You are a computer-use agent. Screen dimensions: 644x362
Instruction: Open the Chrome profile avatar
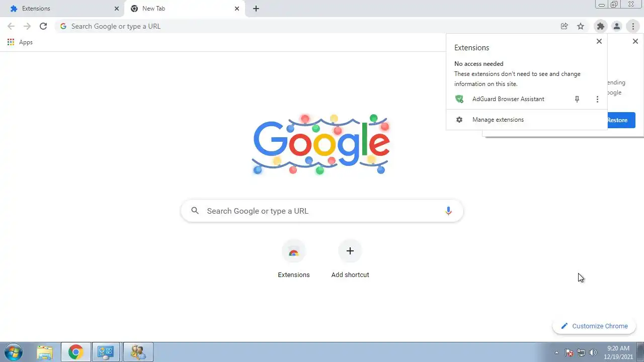click(616, 26)
